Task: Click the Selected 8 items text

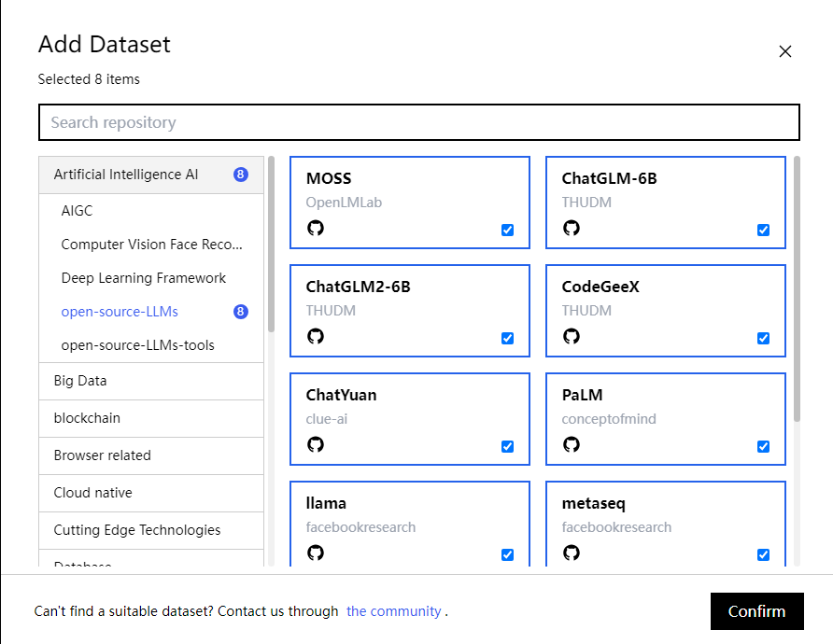Action: pyautogui.click(x=89, y=79)
